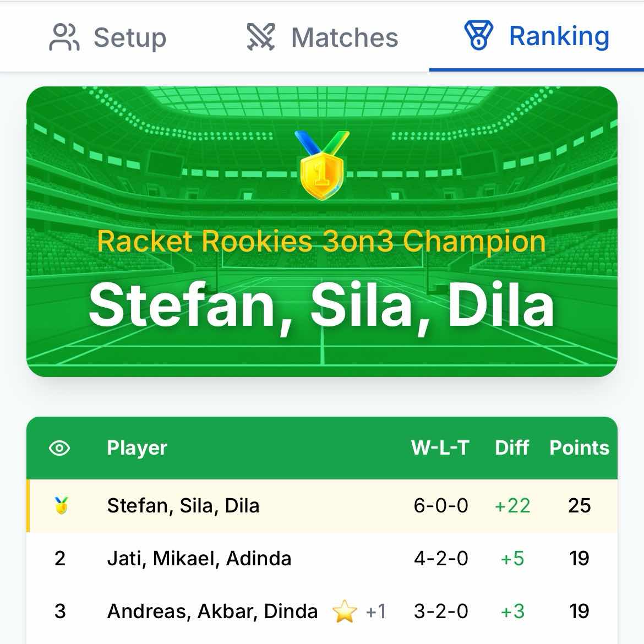
Task: Click the gold medal champion badge
Action: point(322,165)
